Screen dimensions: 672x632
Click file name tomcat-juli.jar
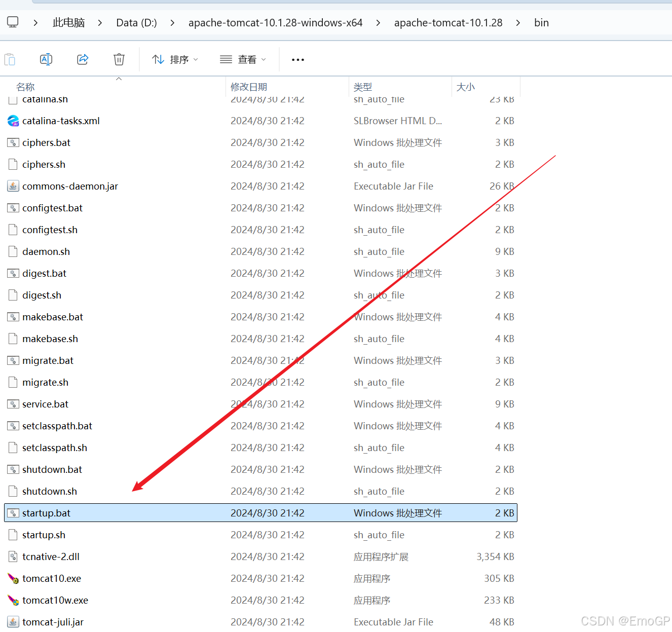tap(53, 622)
